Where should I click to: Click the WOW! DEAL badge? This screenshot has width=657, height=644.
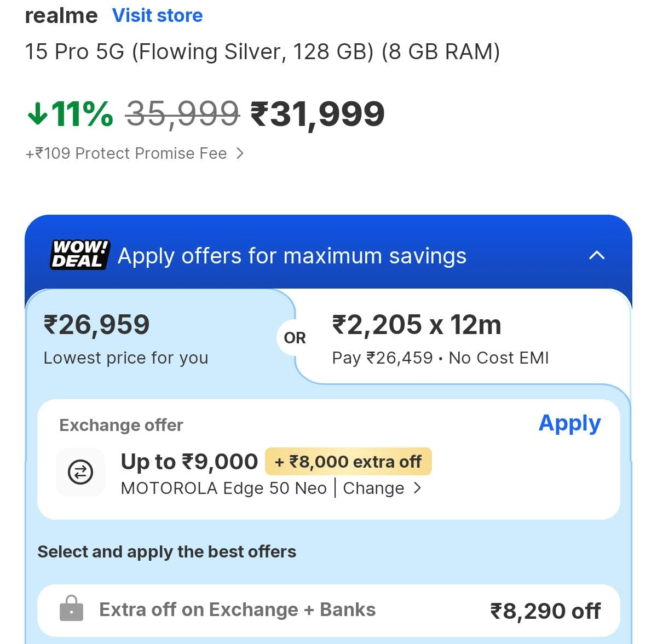pos(79,255)
